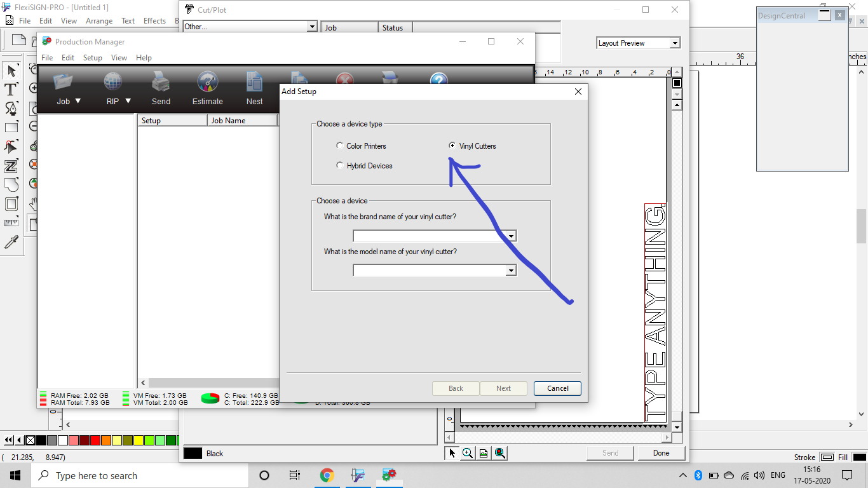Open Help menu in Production Manager
Image resolution: width=868 pixels, height=488 pixels.
coord(144,58)
